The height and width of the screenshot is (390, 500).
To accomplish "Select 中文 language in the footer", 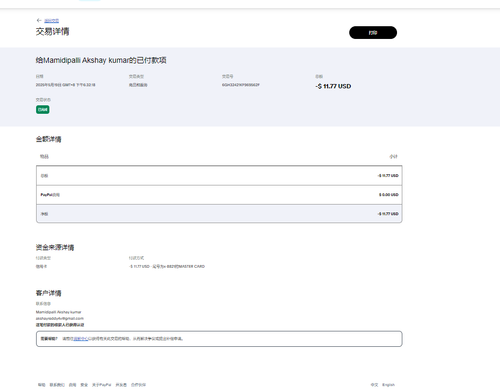I will pyautogui.click(x=374, y=385).
